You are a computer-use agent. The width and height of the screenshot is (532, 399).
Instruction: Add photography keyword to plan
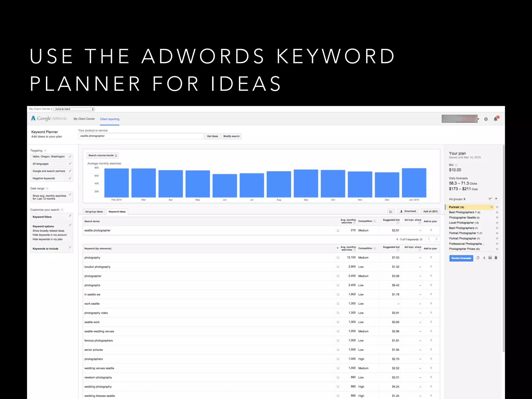431,257
